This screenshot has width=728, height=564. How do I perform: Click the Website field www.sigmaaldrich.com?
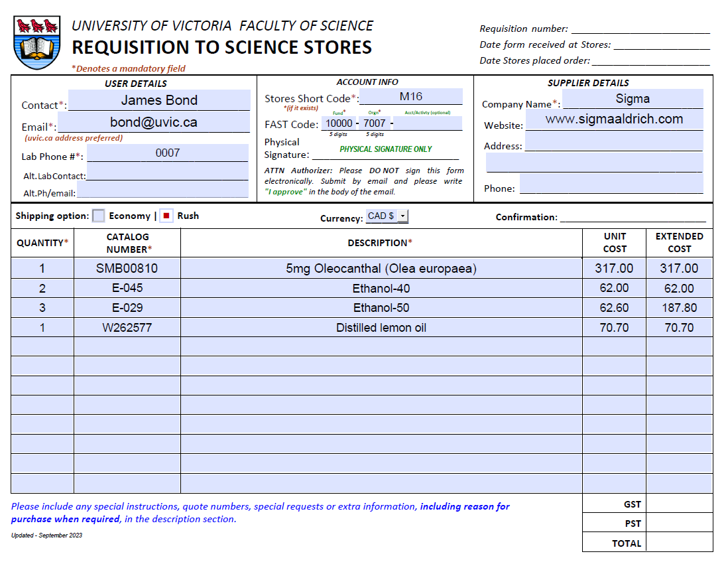point(614,119)
